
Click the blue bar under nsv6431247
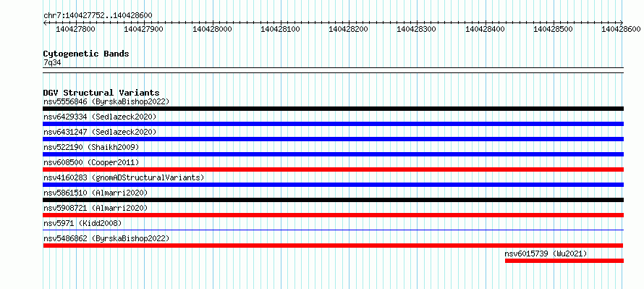pos(333,139)
